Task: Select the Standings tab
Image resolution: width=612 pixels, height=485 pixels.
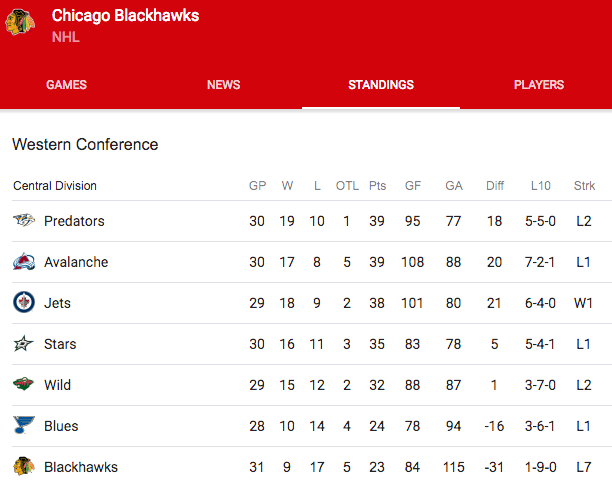Action: coord(381,85)
